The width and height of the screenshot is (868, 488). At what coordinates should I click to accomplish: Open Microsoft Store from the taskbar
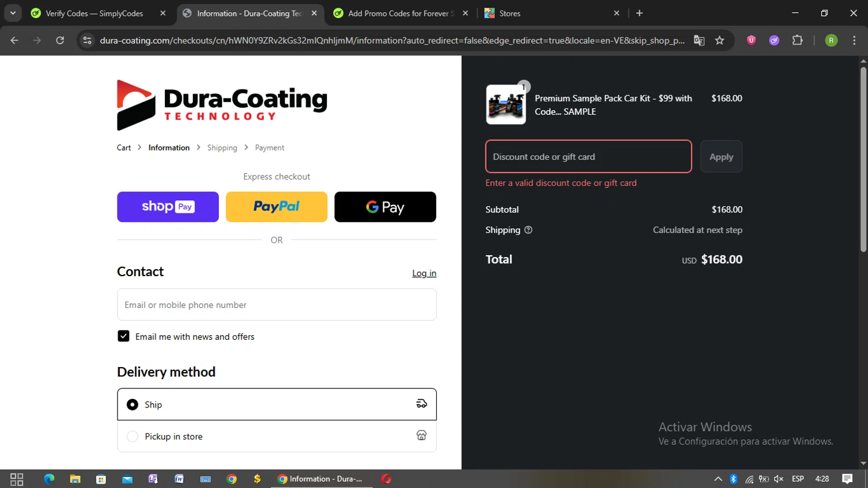[101, 479]
